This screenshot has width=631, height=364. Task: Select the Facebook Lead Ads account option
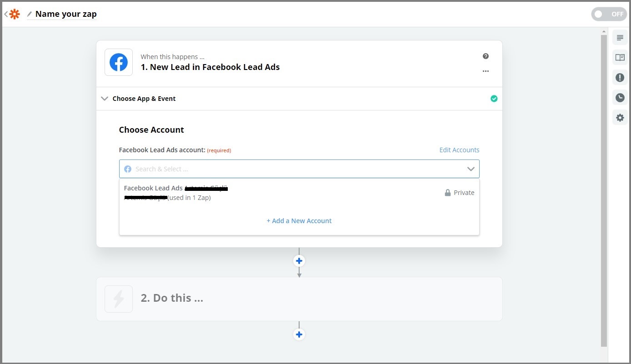click(299, 193)
